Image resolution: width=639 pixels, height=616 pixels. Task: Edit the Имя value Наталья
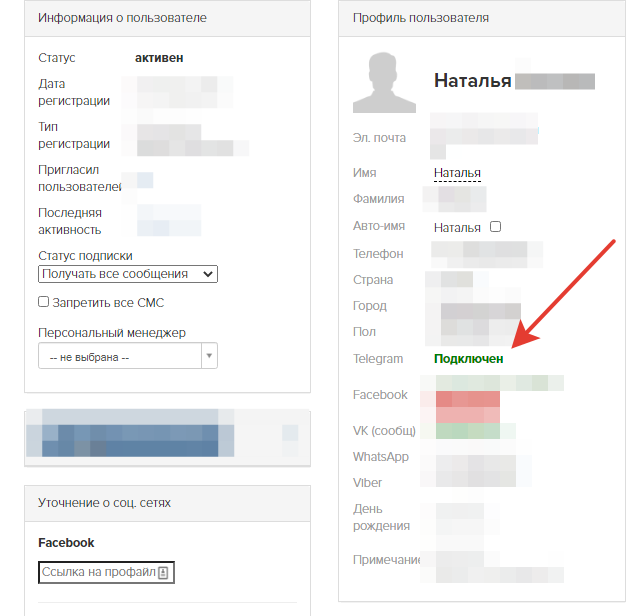pos(457,173)
